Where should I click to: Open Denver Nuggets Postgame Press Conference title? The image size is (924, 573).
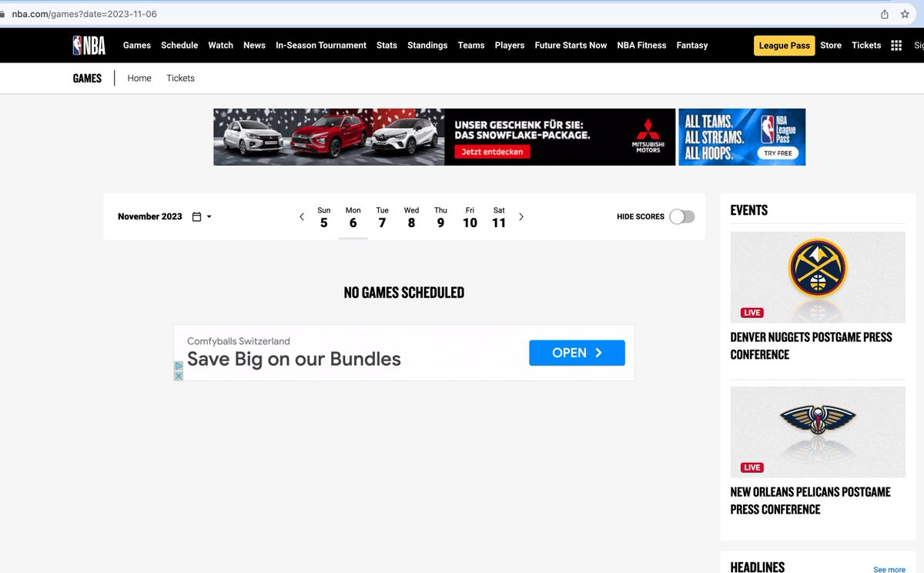pyautogui.click(x=811, y=346)
